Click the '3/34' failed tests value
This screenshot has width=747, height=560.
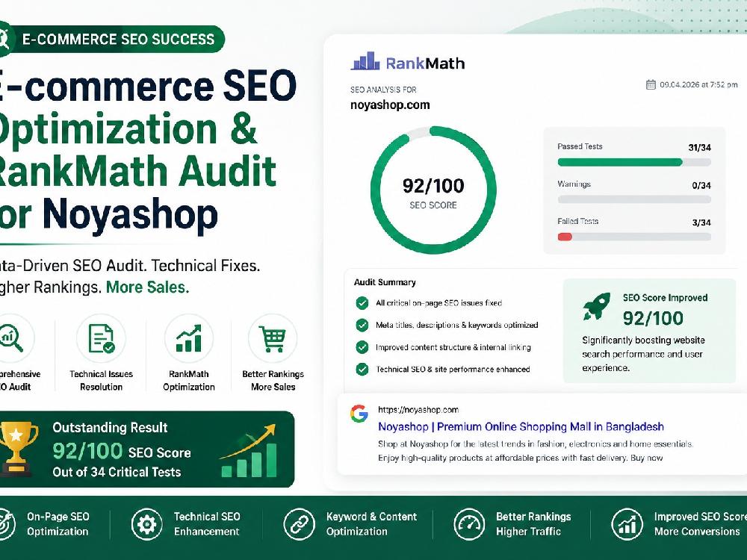[x=701, y=223]
